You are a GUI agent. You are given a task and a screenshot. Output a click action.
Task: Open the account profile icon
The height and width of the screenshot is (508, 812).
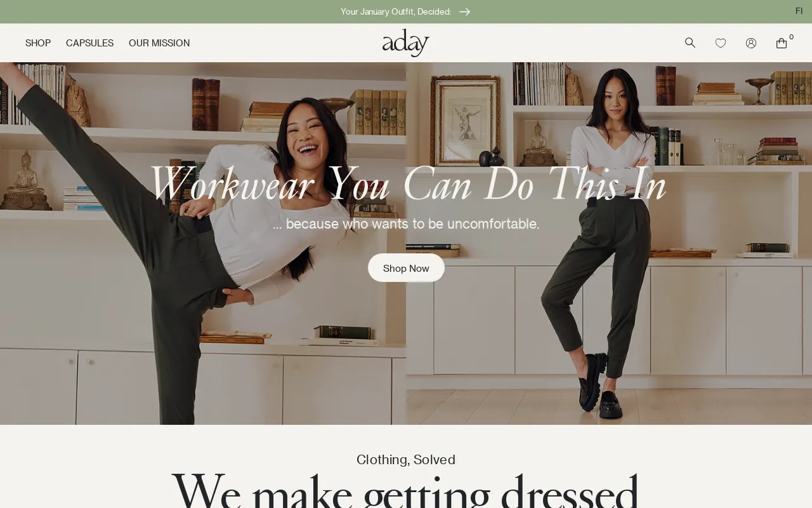[751, 43]
